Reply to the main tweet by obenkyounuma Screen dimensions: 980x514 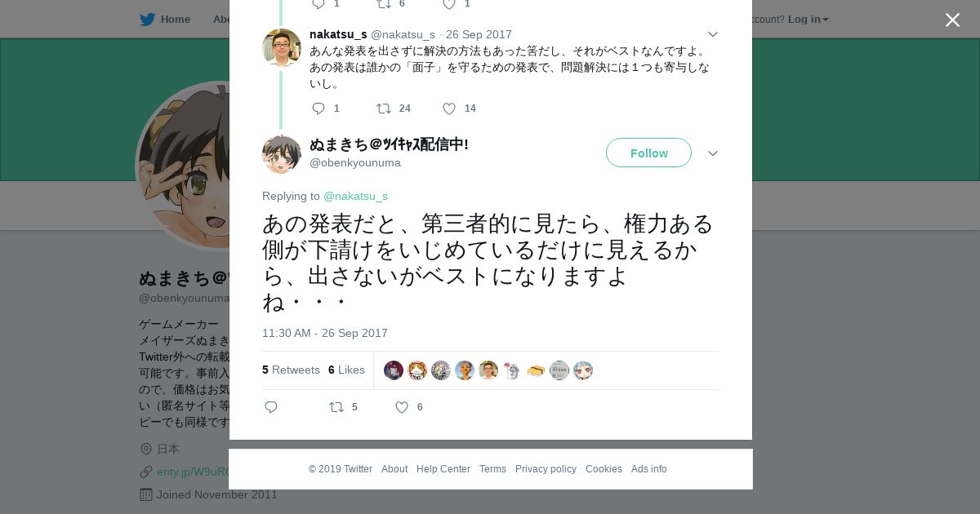[x=271, y=407]
